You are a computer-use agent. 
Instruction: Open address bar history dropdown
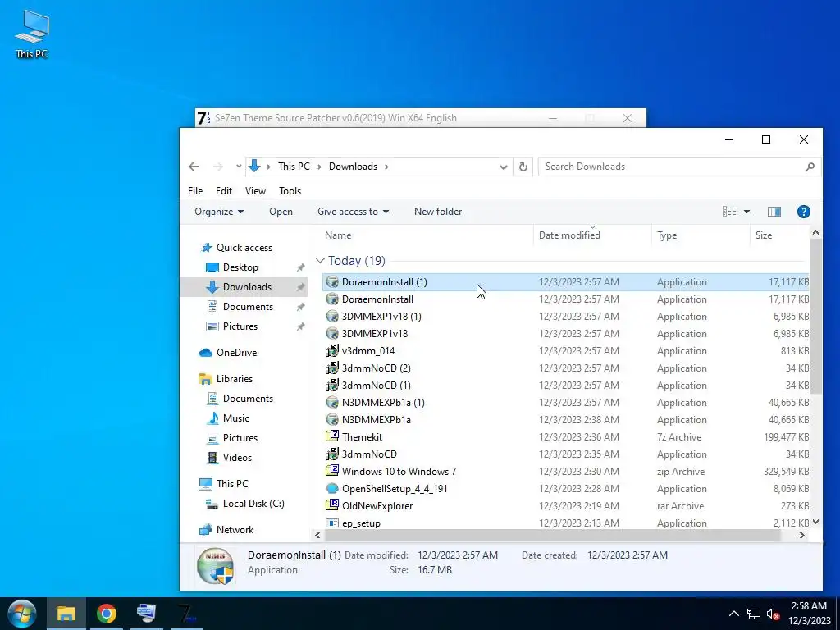coord(504,167)
